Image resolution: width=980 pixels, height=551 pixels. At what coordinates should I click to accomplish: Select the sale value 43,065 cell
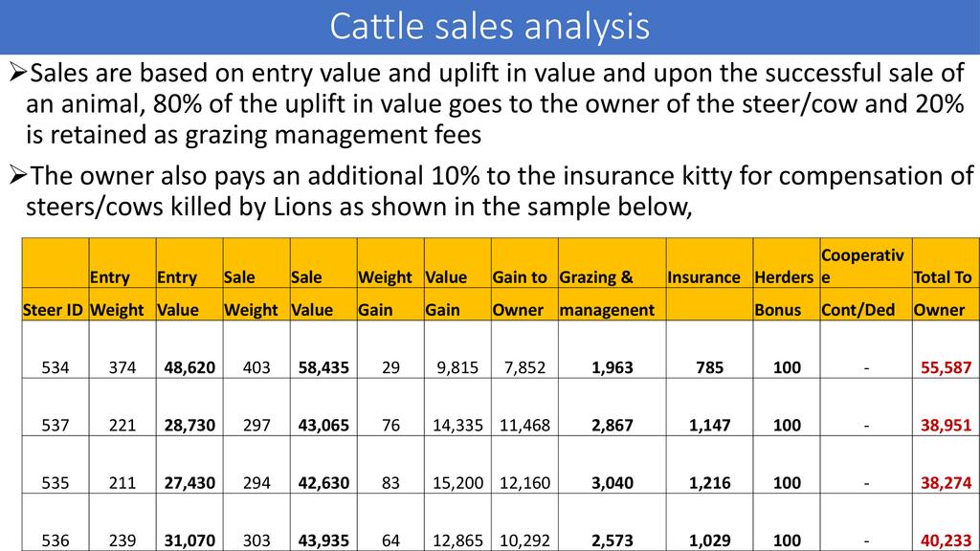tap(323, 426)
